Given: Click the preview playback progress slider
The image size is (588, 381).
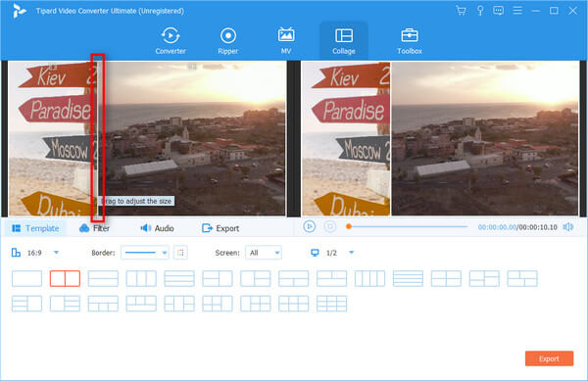Looking at the screenshot, I should [407, 226].
